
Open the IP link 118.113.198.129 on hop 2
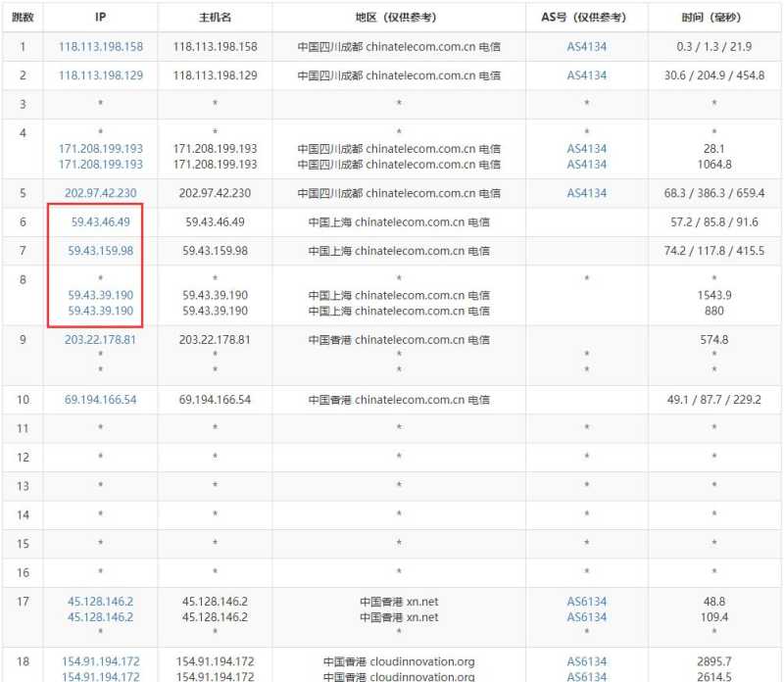100,75
